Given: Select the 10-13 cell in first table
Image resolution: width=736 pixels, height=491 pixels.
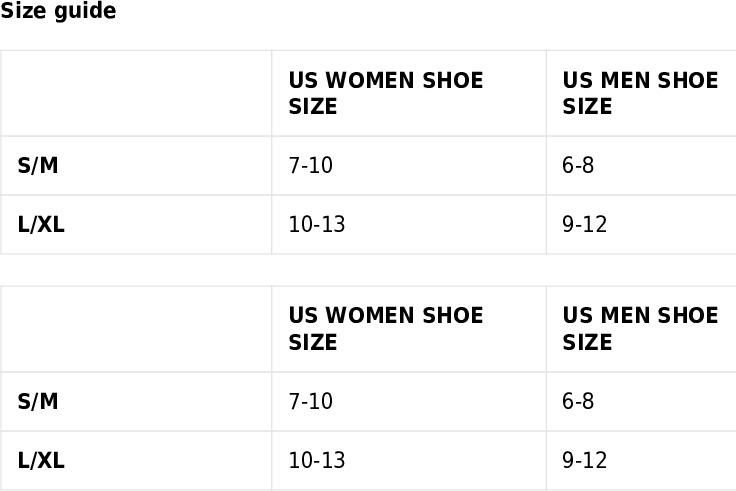Looking at the screenshot, I should 409,224.
